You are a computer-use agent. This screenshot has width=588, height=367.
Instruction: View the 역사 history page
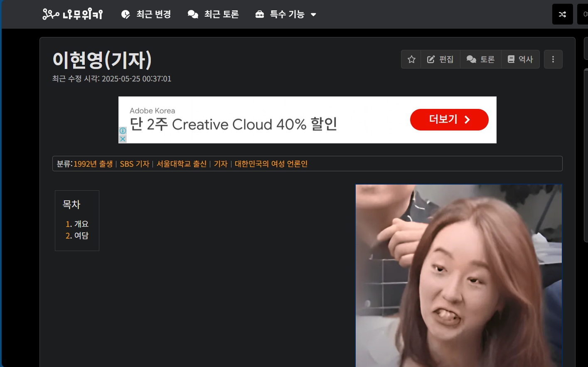click(520, 59)
